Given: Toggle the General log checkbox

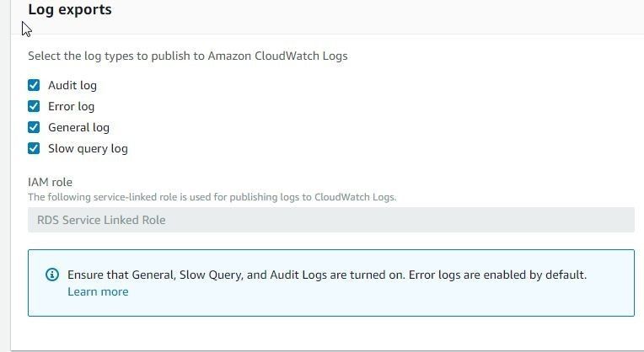Looking at the screenshot, I should 34,127.
